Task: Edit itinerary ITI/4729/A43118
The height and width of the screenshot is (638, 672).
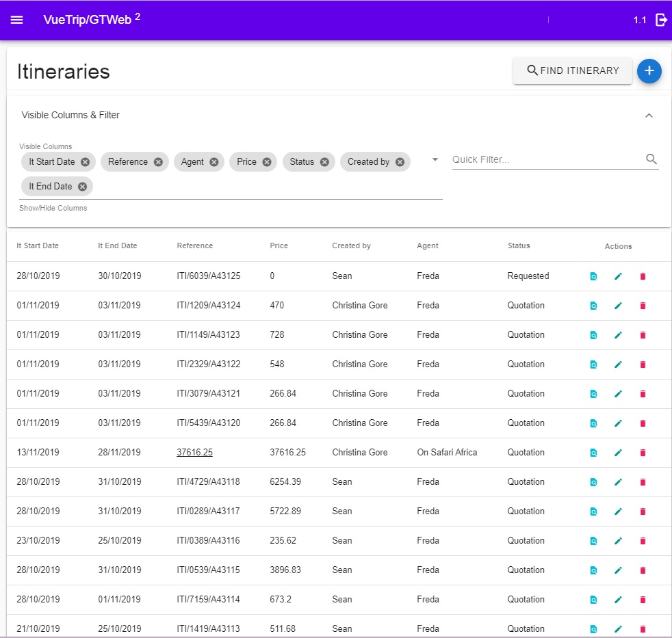Action: [618, 482]
